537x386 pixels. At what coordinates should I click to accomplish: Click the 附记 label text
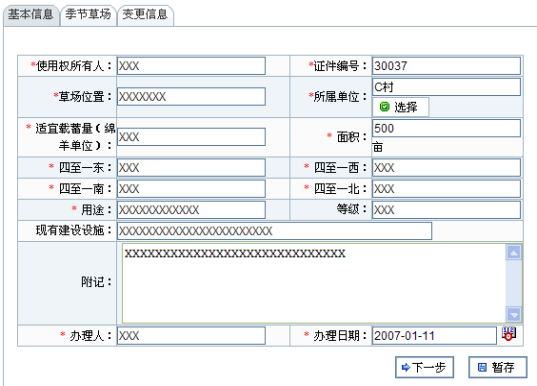96,282
